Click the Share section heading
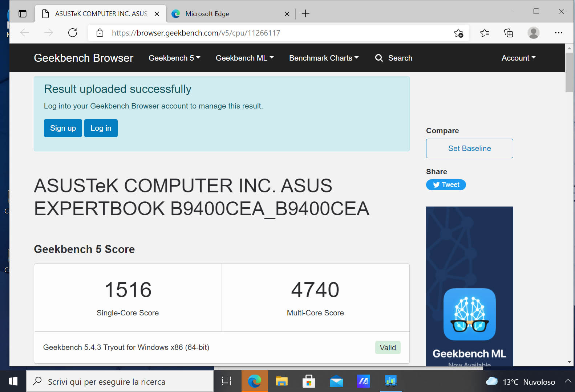The width and height of the screenshot is (575, 392). (437, 172)
